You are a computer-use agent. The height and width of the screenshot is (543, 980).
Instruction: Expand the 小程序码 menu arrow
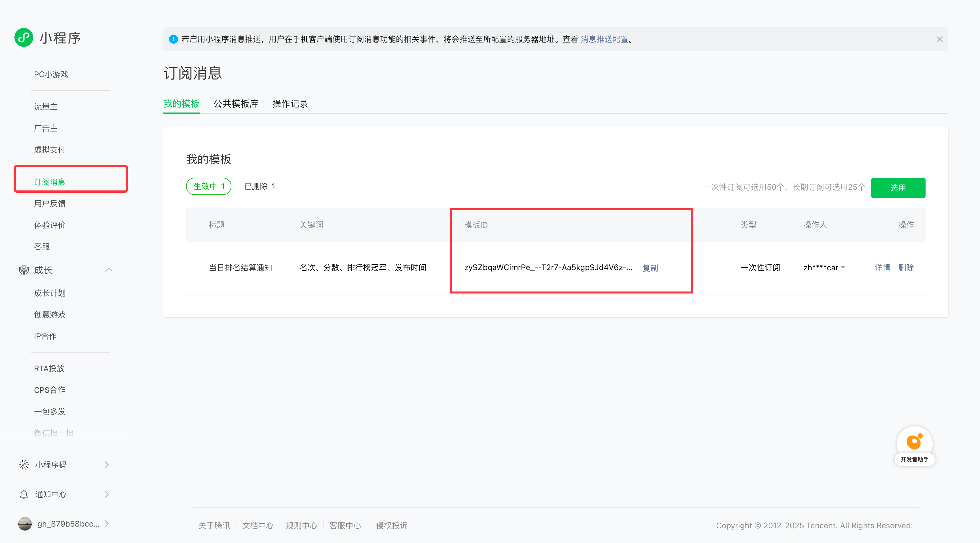pos(107,465)
